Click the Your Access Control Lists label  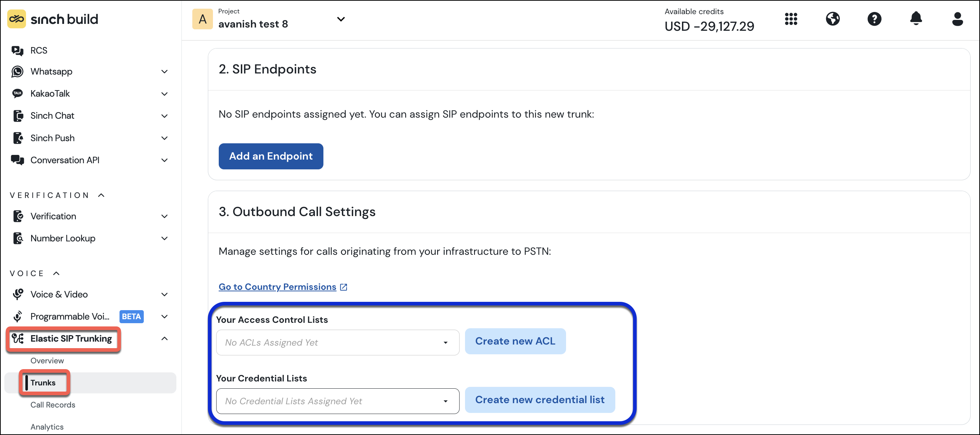tap(272, 320)
